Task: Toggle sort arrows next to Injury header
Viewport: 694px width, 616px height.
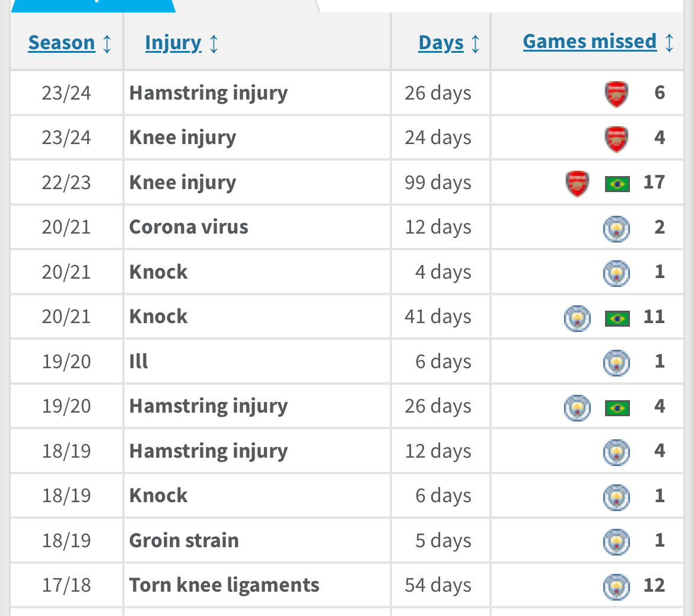Action: point(214,44)
